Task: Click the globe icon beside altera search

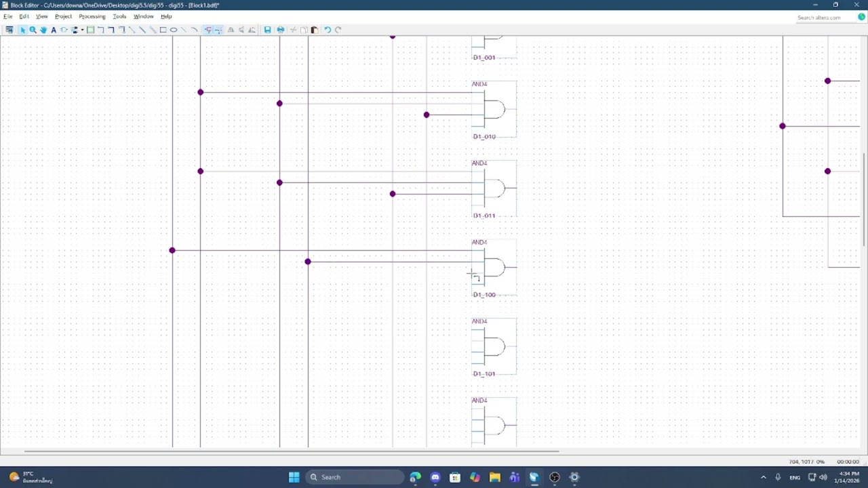Action: point(861,17)
